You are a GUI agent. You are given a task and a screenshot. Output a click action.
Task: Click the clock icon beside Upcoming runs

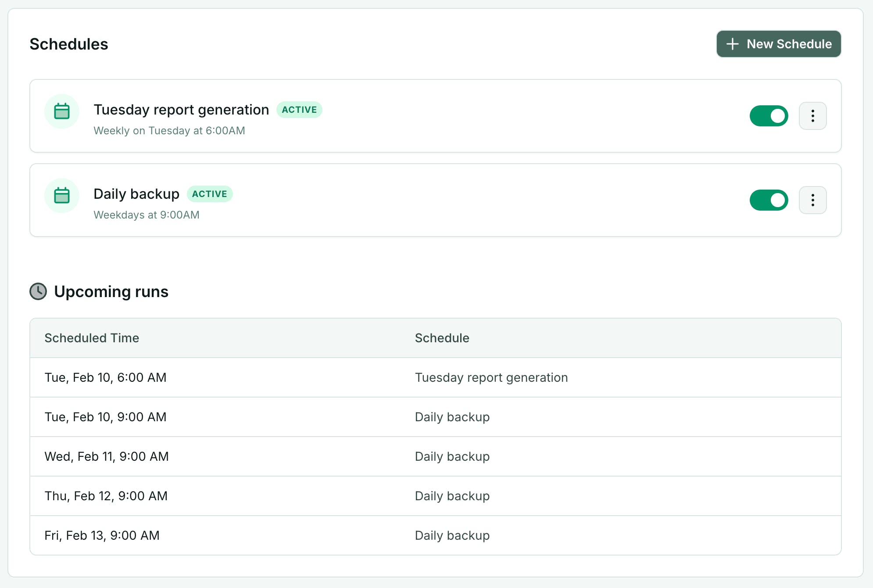click(x=38, y=291)
